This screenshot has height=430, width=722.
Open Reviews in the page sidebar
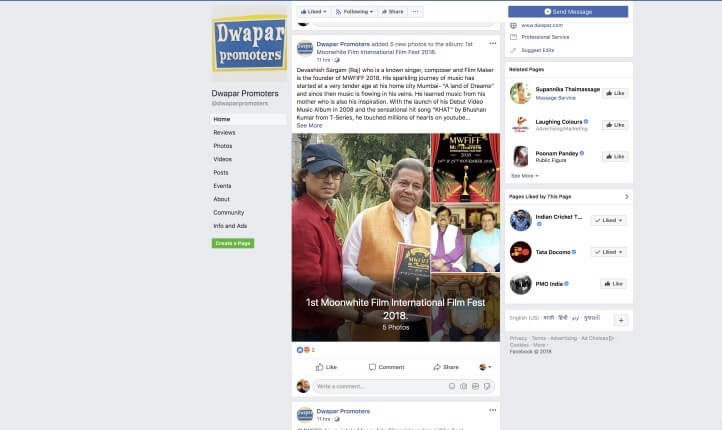(x=224, y=133)
